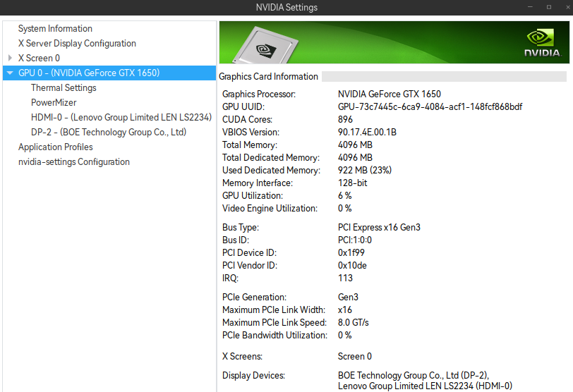Maximize the NVIDIA Settings window
This screenshot has width=573, height=392.
548,7
